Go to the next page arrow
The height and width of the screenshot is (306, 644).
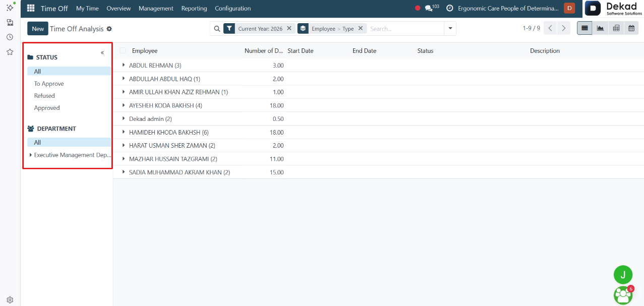point(564,28)
